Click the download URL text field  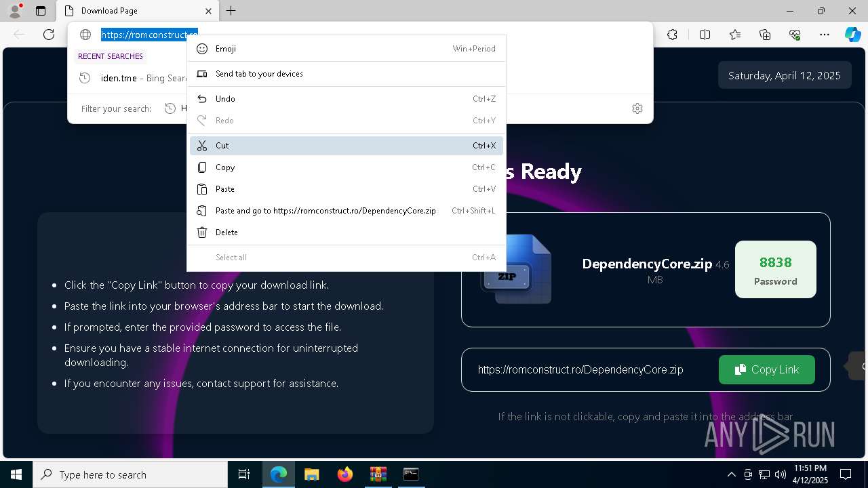[580, 369]
